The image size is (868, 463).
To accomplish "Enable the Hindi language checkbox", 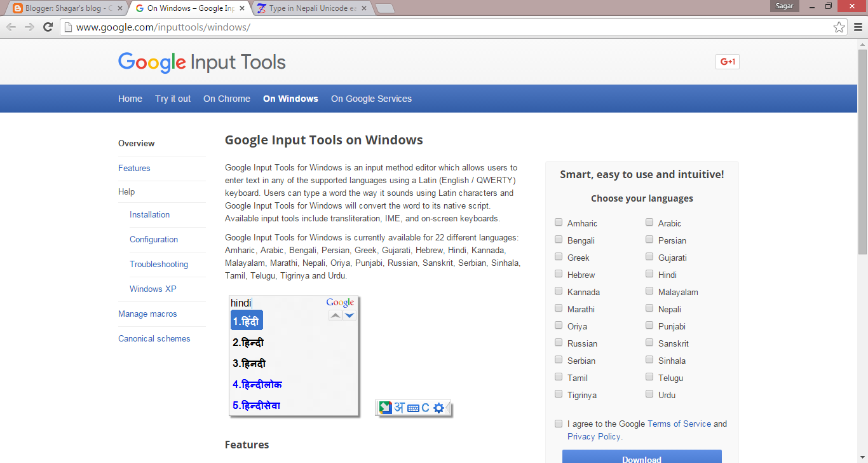I will 649,273.
